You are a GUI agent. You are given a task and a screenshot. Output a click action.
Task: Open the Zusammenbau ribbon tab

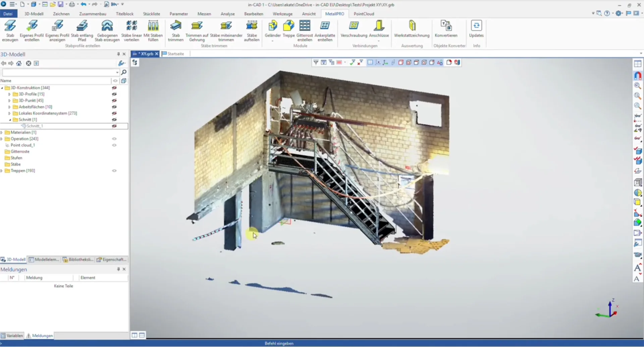[93, 14]
